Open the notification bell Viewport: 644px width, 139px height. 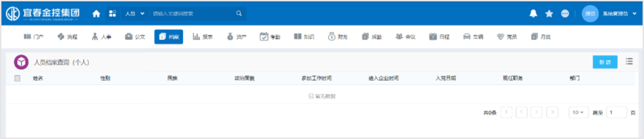(x=533, y=13)
